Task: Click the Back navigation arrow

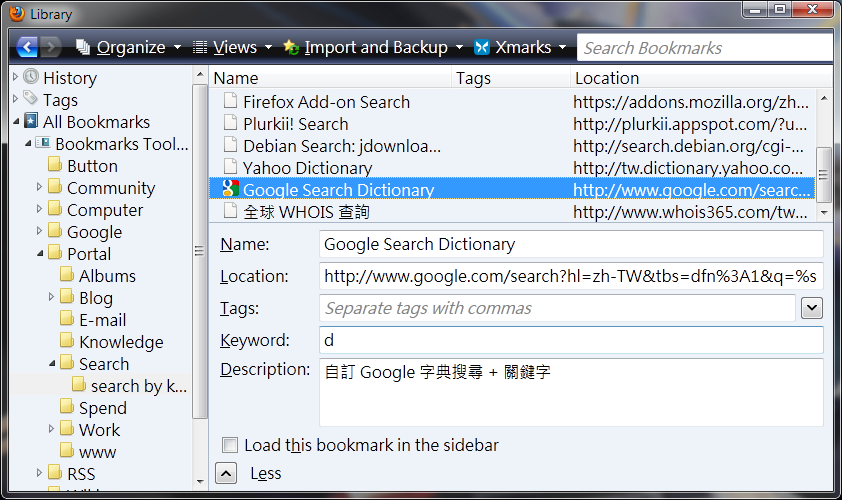Action: [27, 47]
